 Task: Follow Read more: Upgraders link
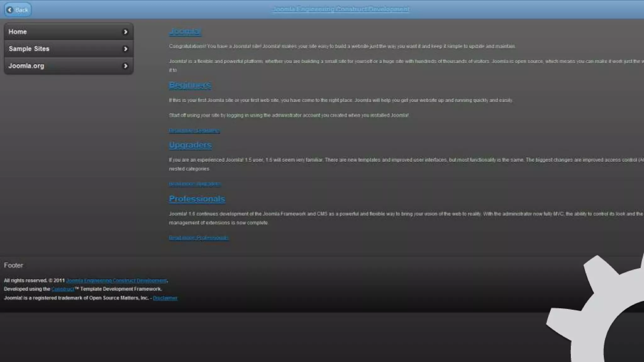tap(195, 184)
